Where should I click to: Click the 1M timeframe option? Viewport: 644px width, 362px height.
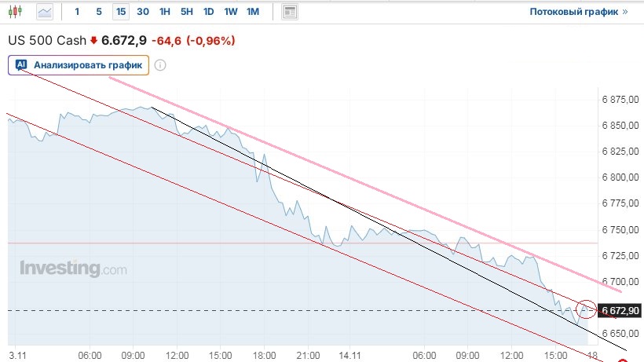pos(252,12)
